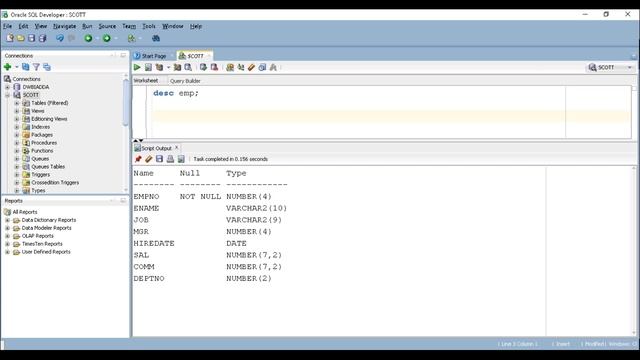Click the Autotrace icon

tap(177, 67)
